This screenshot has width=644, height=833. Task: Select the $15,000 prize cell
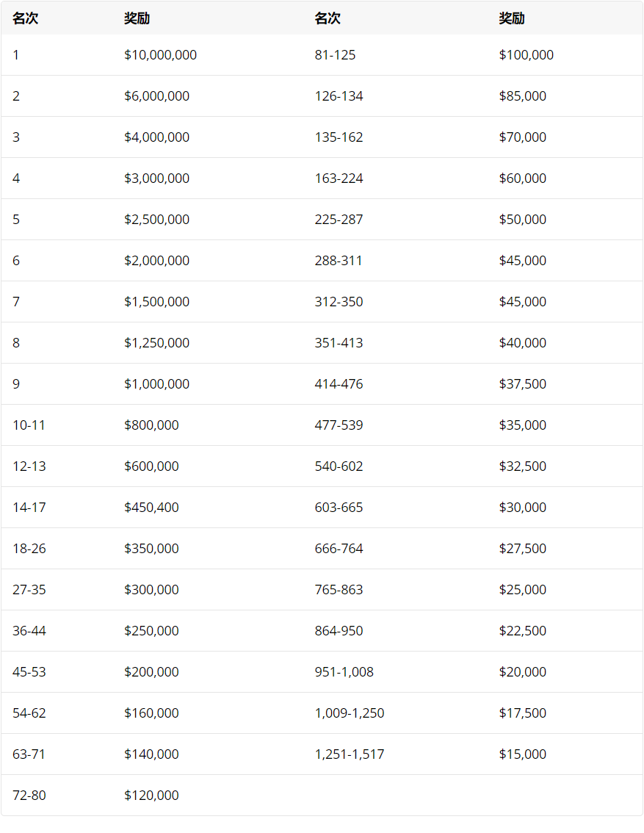522,754
